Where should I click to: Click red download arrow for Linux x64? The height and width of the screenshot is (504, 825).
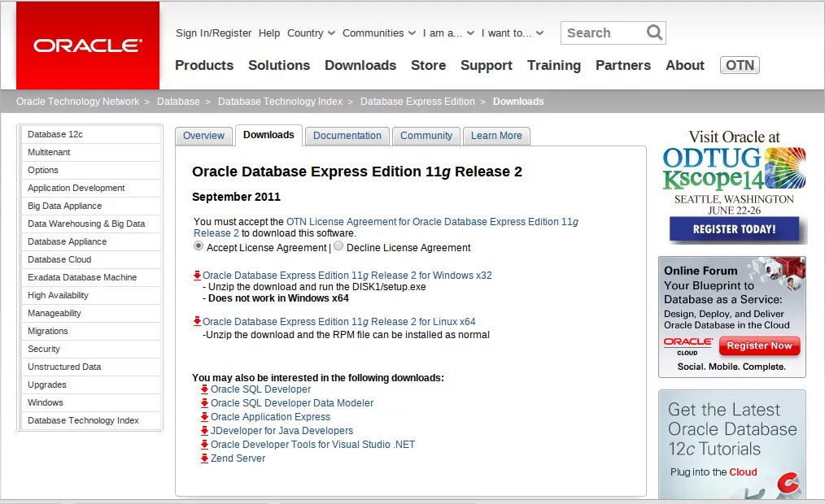197,321
